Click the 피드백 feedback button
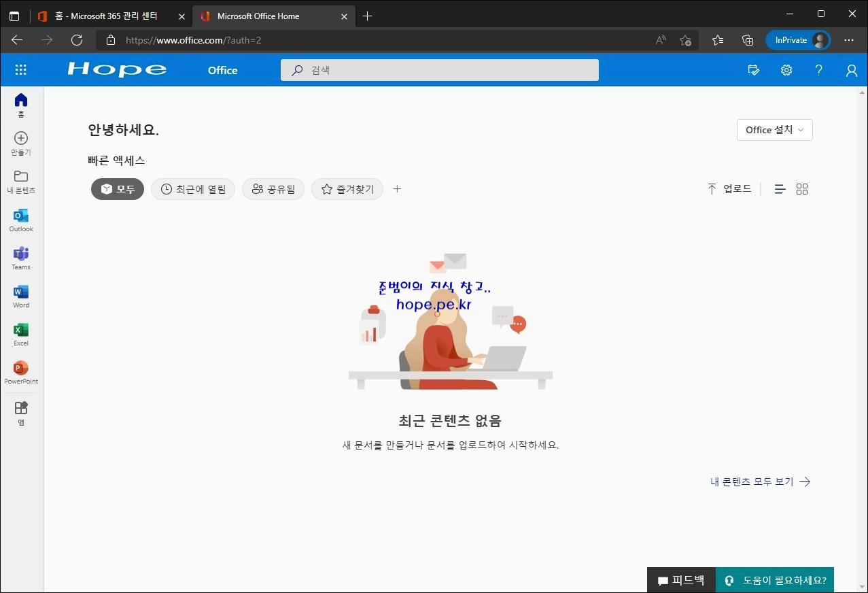Viewport: 868px width, 593px height. pos(681,580)
